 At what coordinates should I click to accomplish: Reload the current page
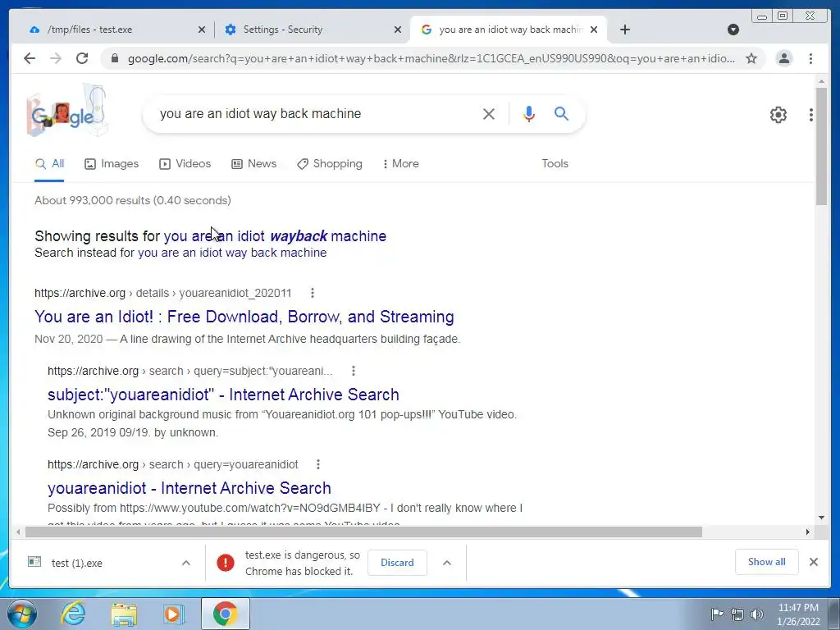82,58
